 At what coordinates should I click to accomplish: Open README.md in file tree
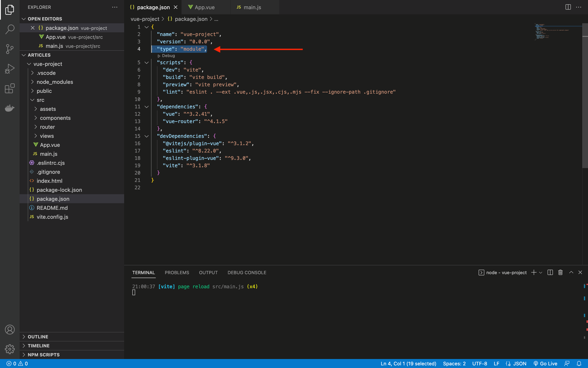coord(72,208)
